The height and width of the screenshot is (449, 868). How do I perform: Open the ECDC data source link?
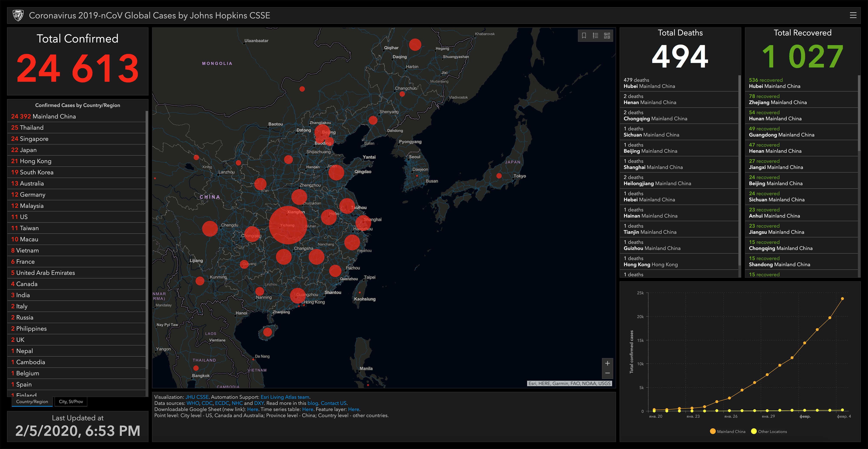tap(222, 403)
